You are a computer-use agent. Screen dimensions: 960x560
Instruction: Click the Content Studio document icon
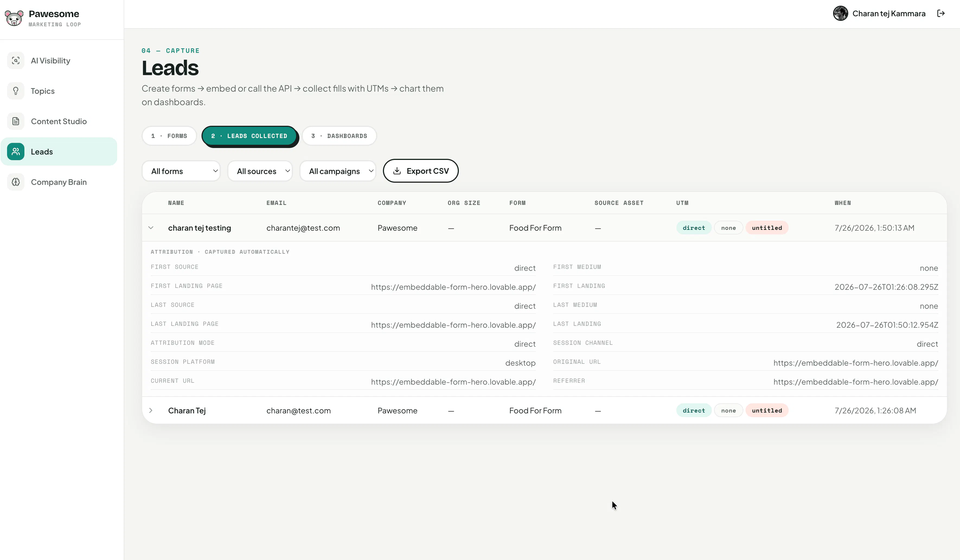(16, 121)
